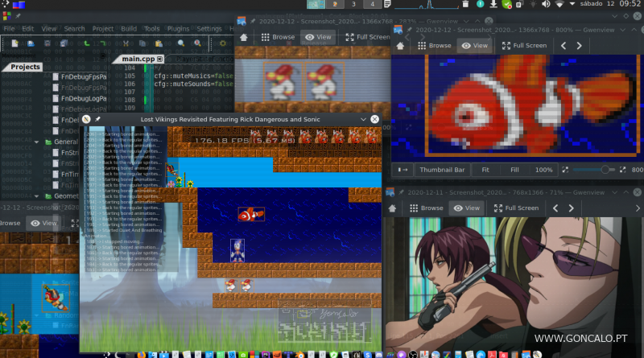This screenshot has height=358, width=644.
Task: Toggle View mode in 800% Gwenview window
Action: point(475,46)
